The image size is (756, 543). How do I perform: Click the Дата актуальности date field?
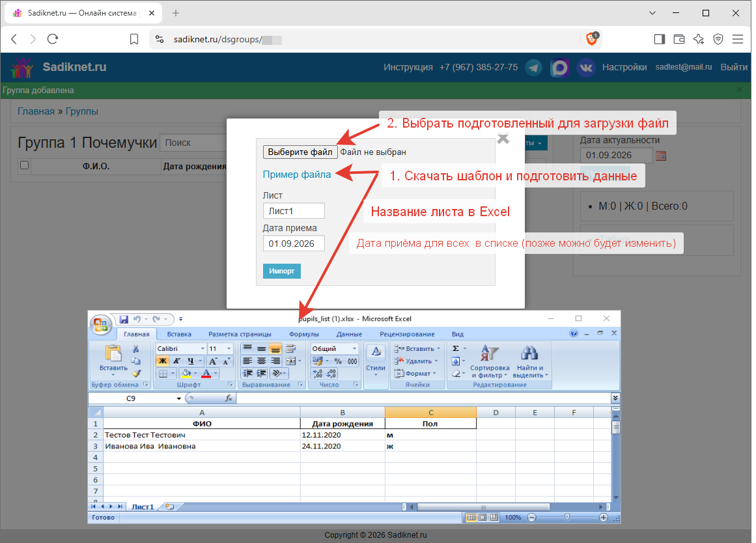(x=616, y=155)
